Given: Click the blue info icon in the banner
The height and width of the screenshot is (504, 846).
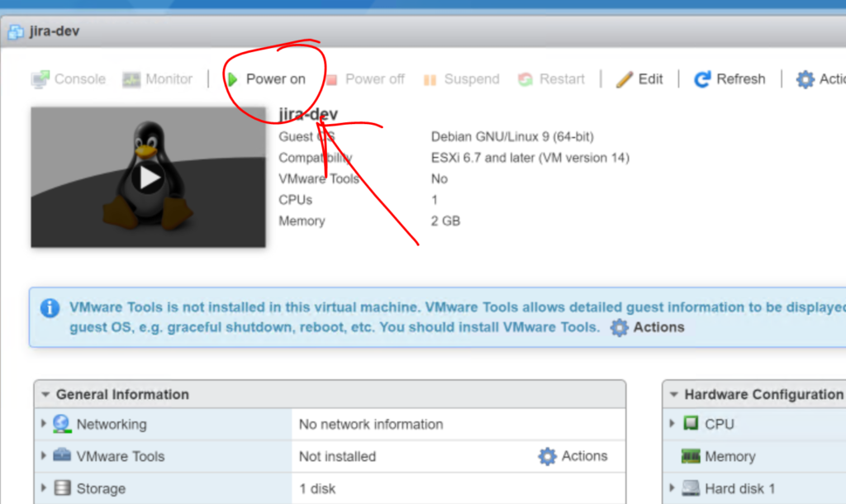Looking at the screenshot, I should [x=50, y=308].
